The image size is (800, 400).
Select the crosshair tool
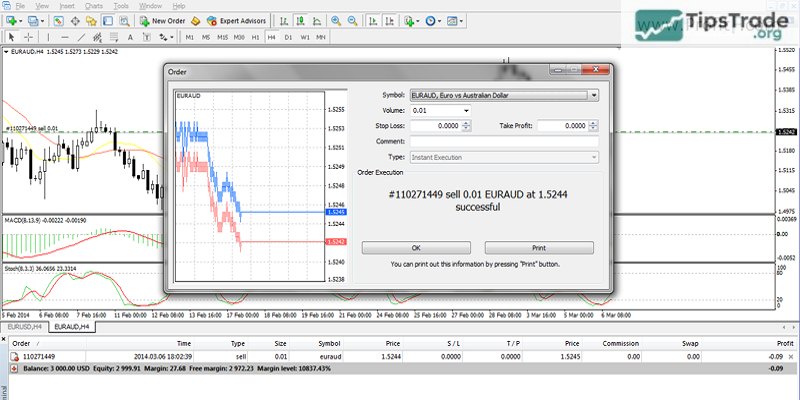pyautogui.click(x=29, y=37)
